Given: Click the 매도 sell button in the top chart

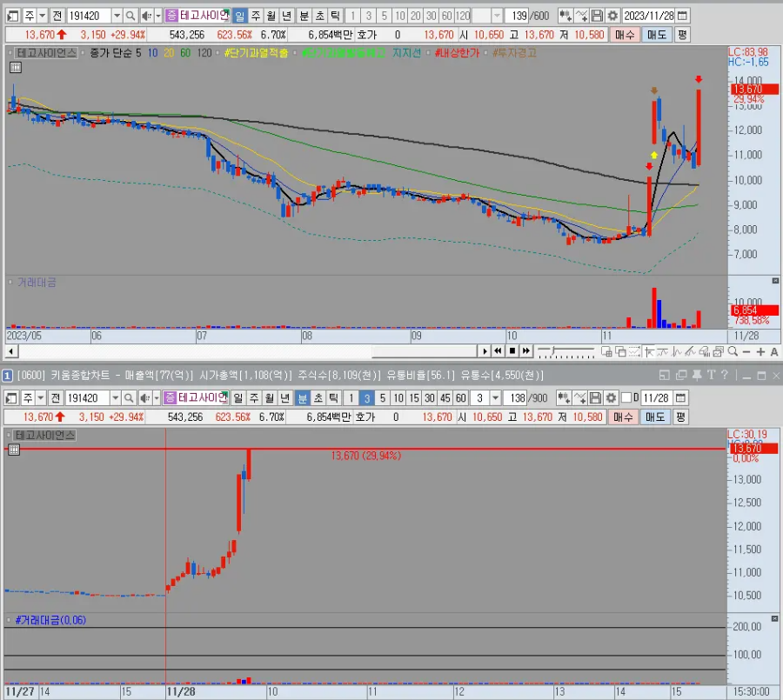Looking at the screenshot, I should (x=657, y=35).
